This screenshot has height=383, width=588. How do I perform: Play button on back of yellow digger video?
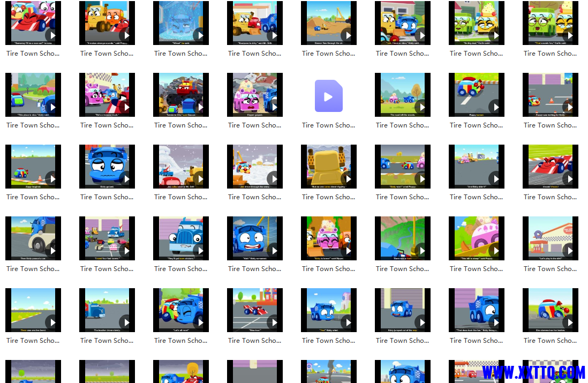(346, 179)
